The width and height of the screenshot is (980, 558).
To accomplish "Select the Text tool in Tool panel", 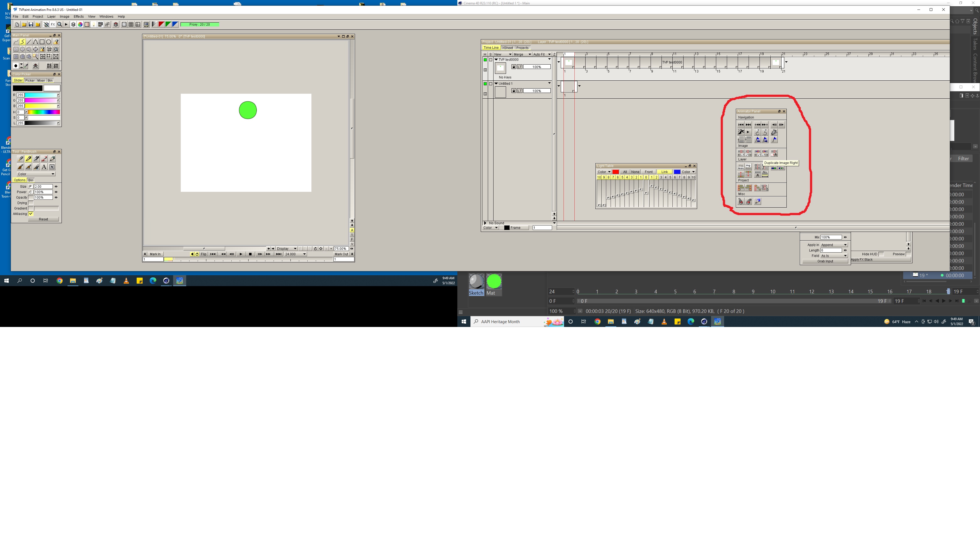I will pyautogui.click(x=44, y=167).
